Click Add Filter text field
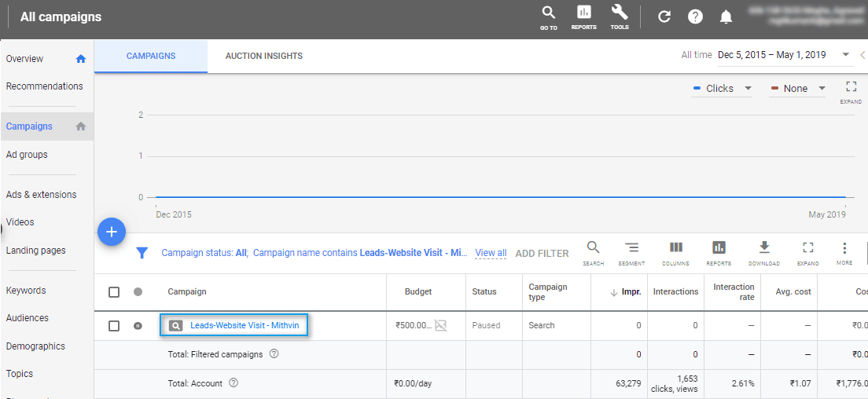This screenshot has width=868, height=399. [x=542, y=253]
